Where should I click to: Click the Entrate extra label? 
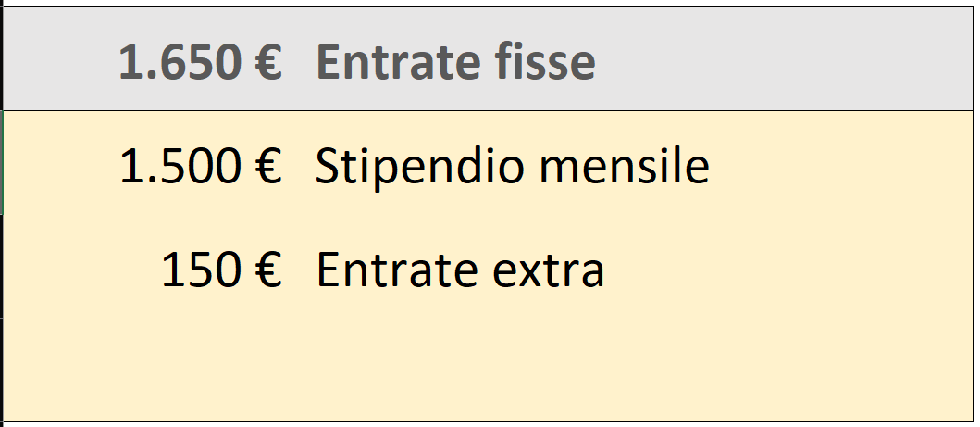click(460, 270)
